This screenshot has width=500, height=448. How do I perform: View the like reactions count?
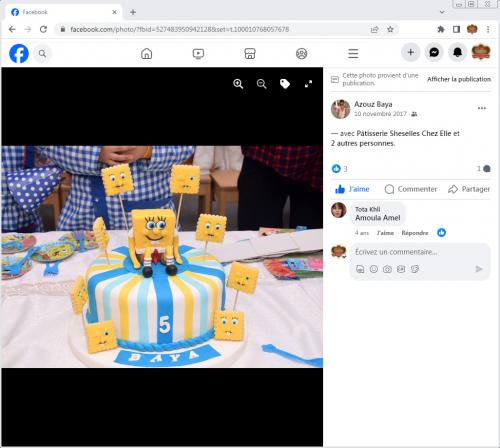tap(340, 169)
